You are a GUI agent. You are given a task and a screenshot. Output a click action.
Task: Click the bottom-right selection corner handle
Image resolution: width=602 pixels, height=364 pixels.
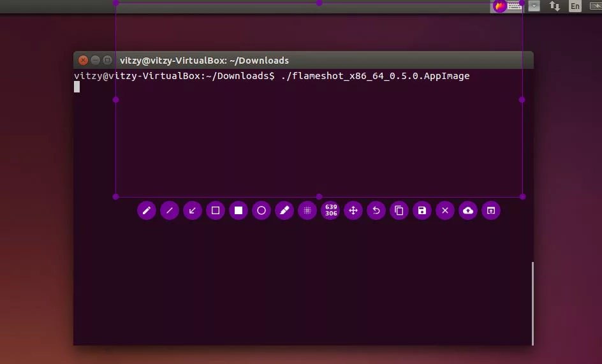522,196
